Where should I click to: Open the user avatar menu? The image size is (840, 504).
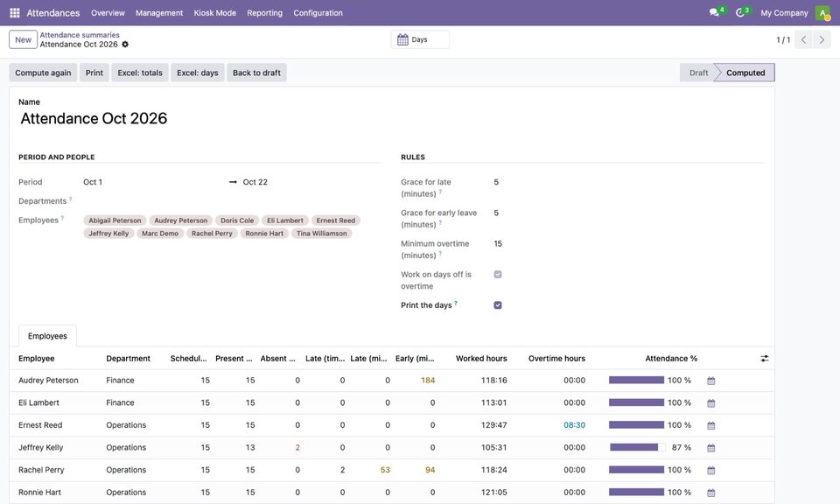tap(822, 13)
